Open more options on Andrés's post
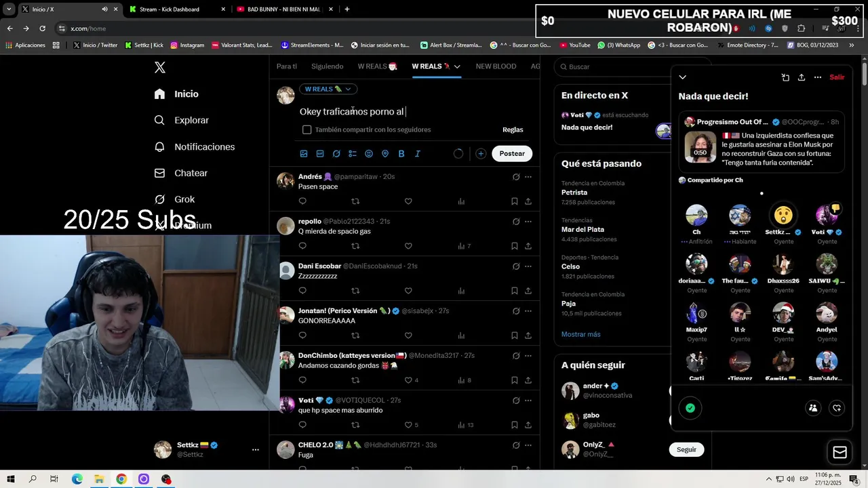This screenshot has width=868, height=488. (x=528, y=177)
